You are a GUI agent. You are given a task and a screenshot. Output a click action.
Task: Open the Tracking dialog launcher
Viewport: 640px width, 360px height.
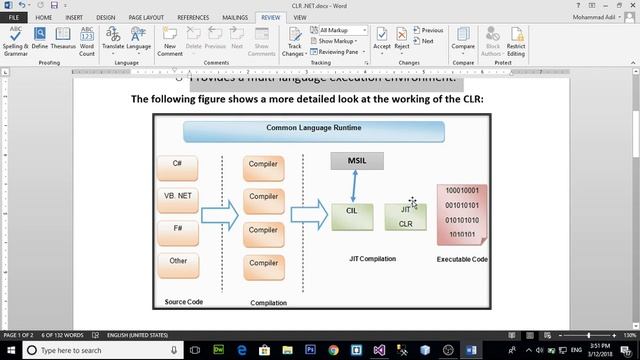366,63
